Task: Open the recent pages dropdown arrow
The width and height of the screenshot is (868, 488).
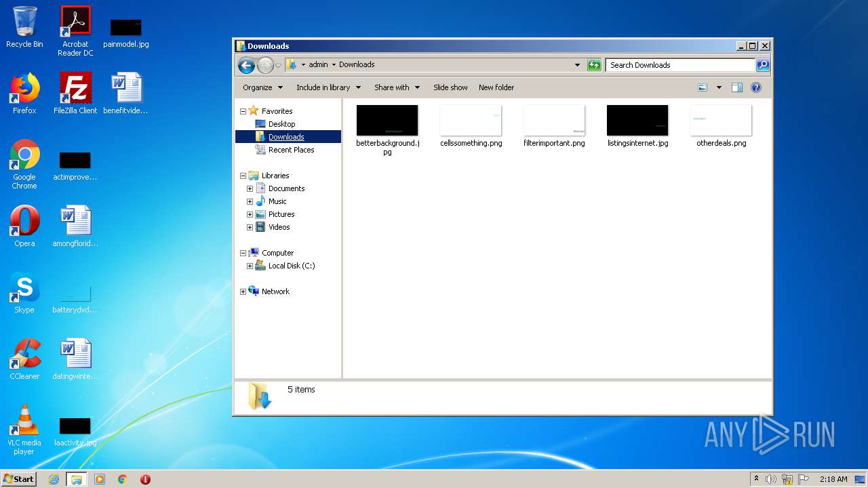Action: pos(278,65)
